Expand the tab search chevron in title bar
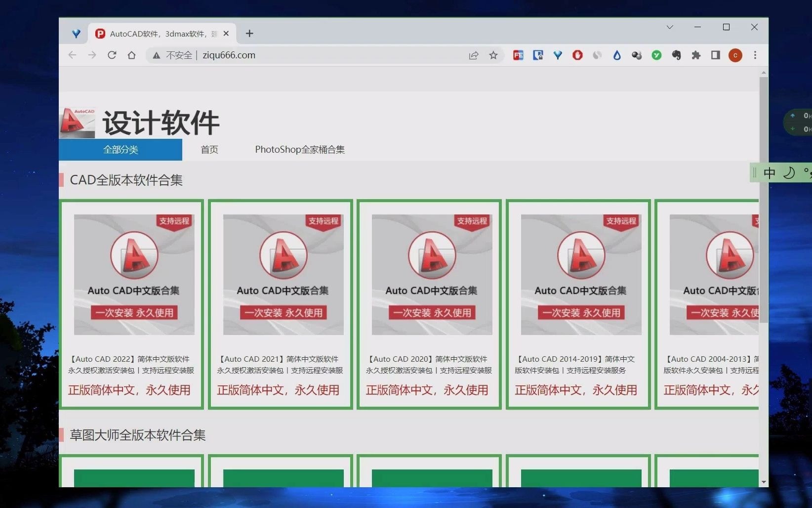 [670, 27]
